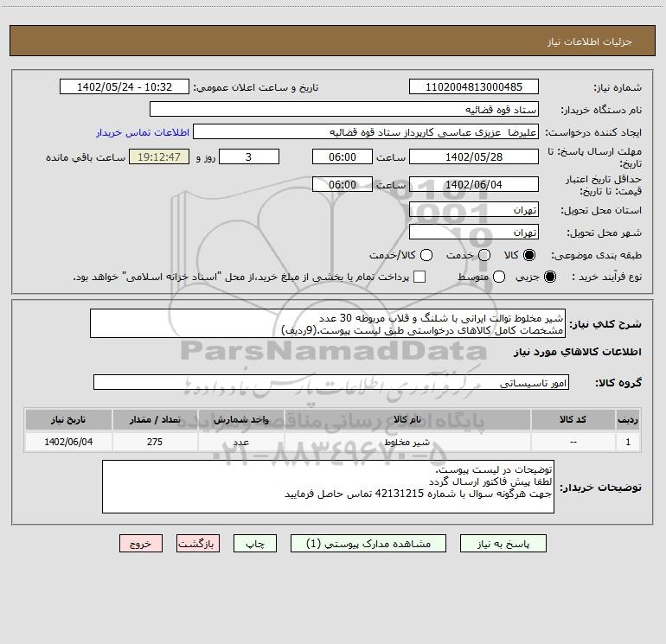Tick the اسناد خزانه اسلامی payment checkbox
The width and height of the screenshot is (666, 644).
pos(419,277)
